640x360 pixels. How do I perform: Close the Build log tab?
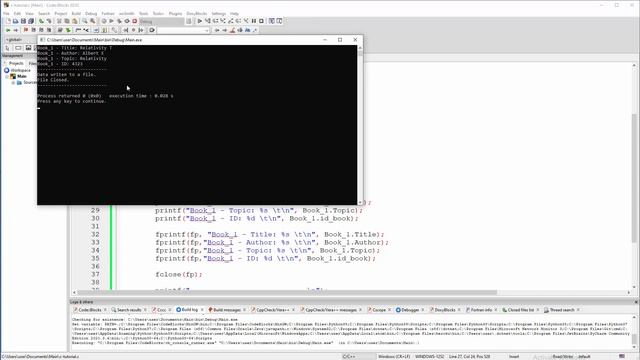[x=202, y=310]
